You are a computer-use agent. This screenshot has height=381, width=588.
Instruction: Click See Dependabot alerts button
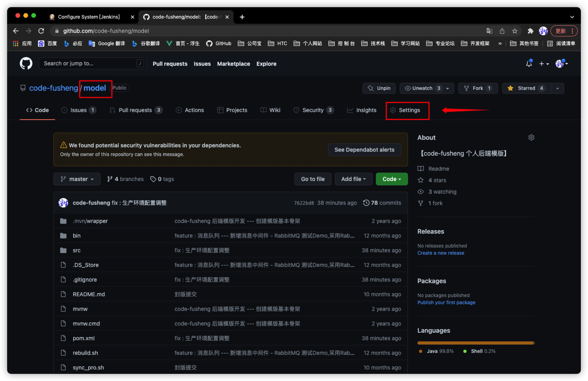click(x=364, y=150)
